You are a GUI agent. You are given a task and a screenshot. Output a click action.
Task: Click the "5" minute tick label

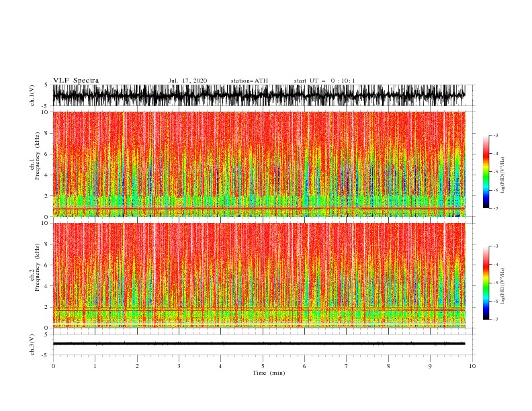point(263,366)
